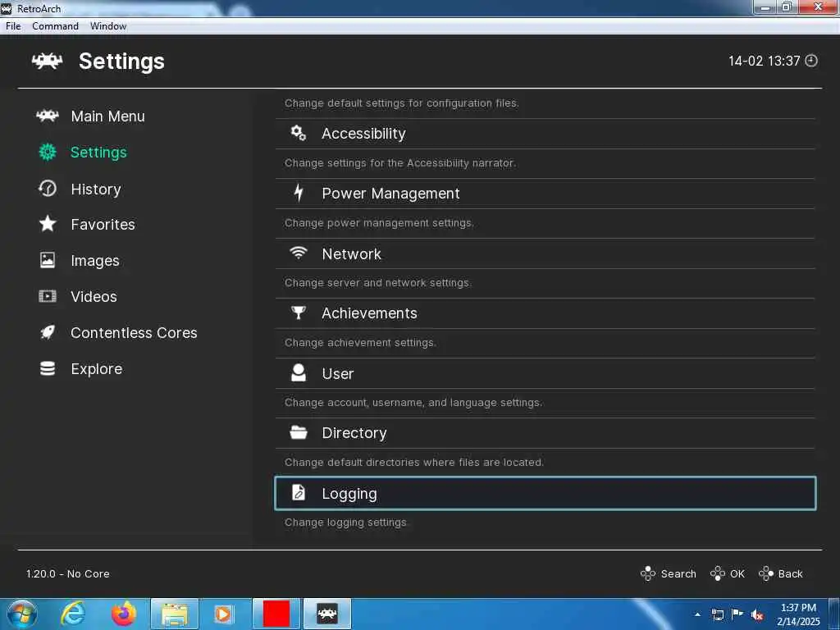Click the gamepad icon beside Back
The height and width of the screenshot is (630, 840).
(766, 573)
